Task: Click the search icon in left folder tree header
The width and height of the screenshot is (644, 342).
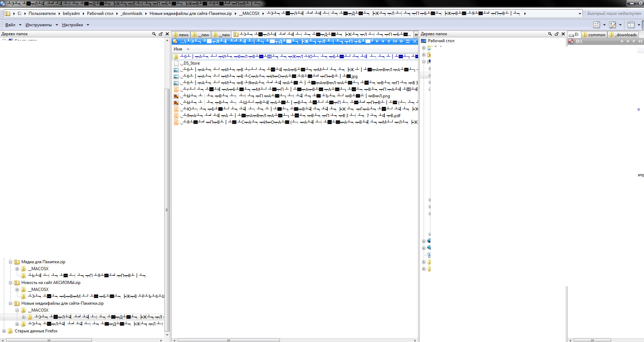Action: (x=154, y=34)
